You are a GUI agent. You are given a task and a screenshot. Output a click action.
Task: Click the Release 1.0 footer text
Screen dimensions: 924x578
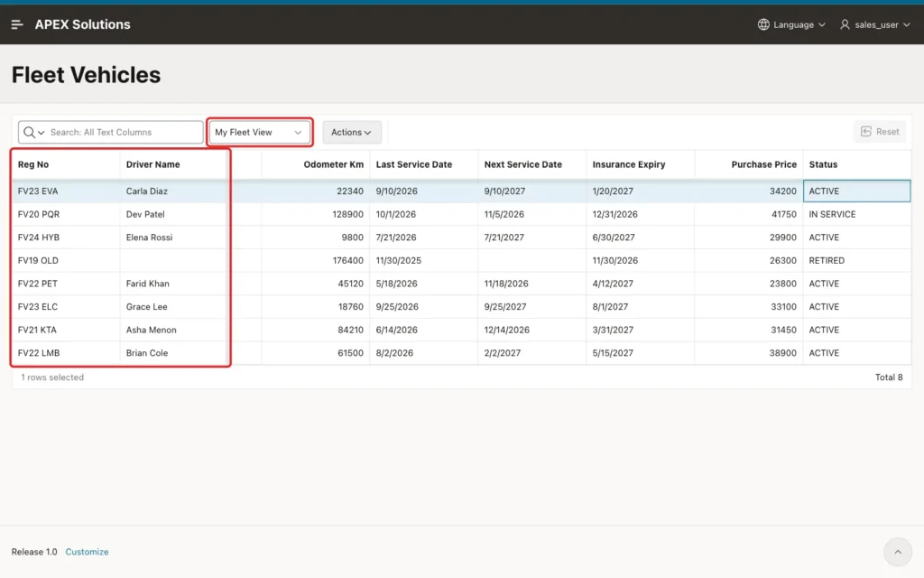pos(34,552)
